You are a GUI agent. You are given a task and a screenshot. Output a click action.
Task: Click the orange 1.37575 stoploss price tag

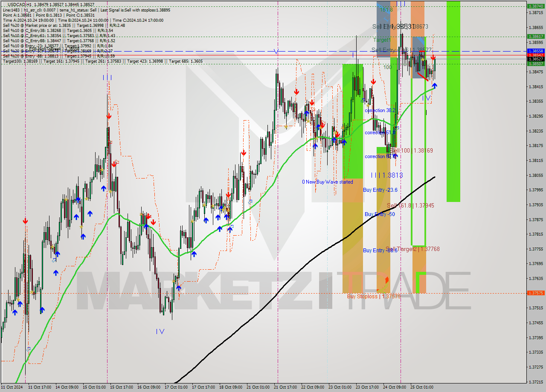pyautogui.click(x=535, y=293)
